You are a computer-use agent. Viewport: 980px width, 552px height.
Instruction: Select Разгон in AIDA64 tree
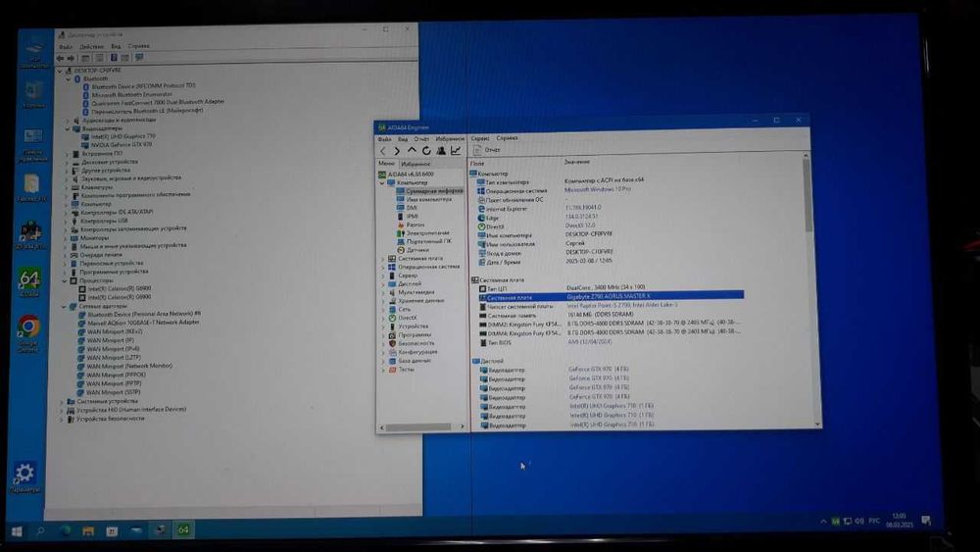[412, 225]
